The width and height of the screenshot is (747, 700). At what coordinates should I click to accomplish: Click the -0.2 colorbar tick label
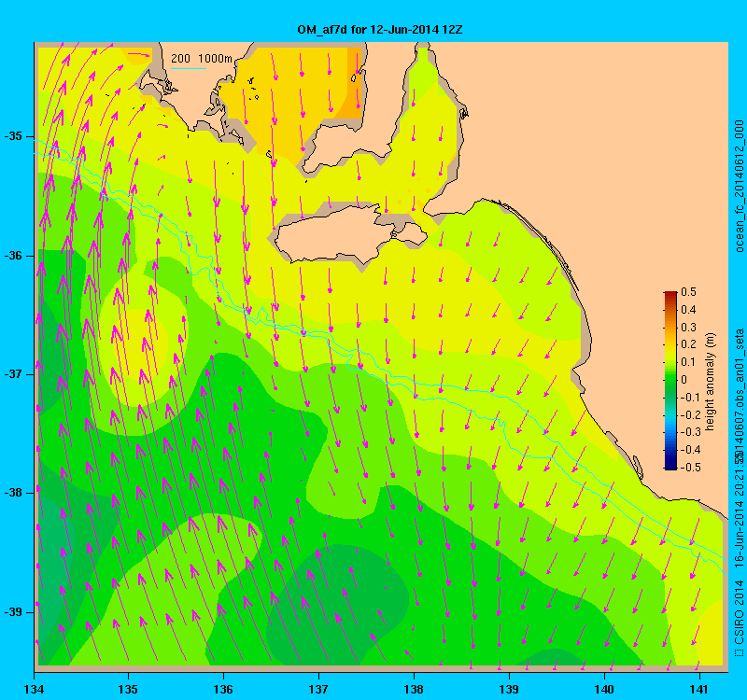point(689,414)
